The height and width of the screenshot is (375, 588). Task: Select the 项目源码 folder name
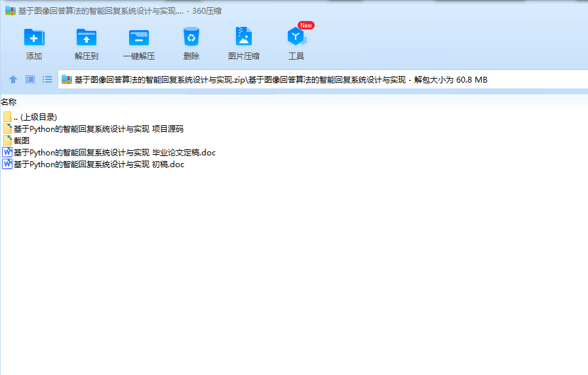tap(98, 129)
